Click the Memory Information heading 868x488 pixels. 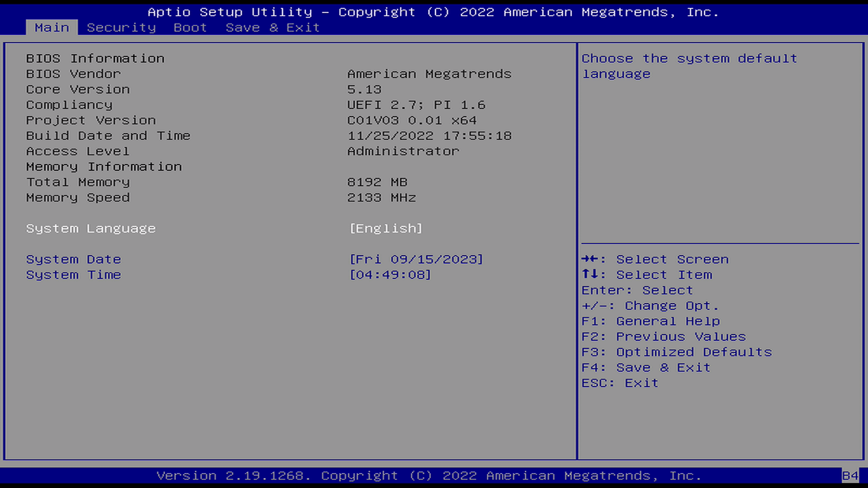(104, 167)
